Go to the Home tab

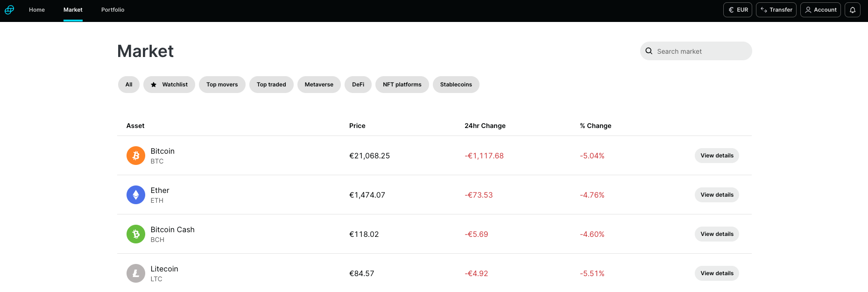[x=37, y=10]
